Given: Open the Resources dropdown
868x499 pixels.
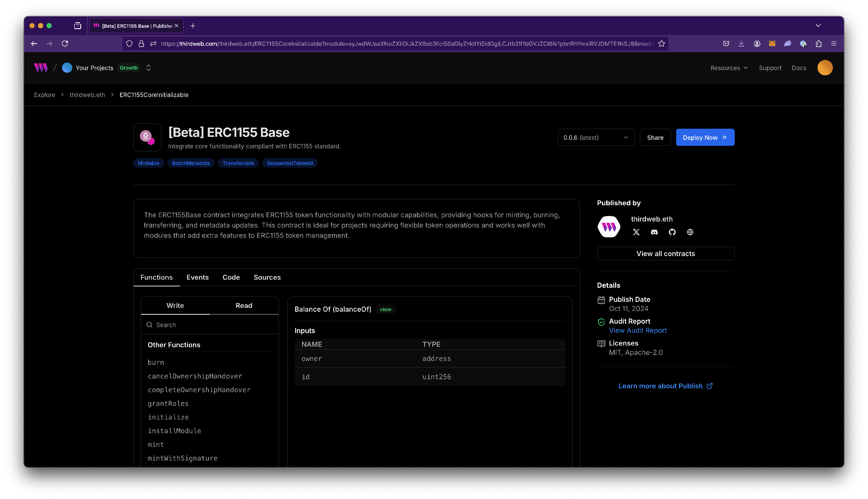Looking at the screenshot, I should pos(729,68).
